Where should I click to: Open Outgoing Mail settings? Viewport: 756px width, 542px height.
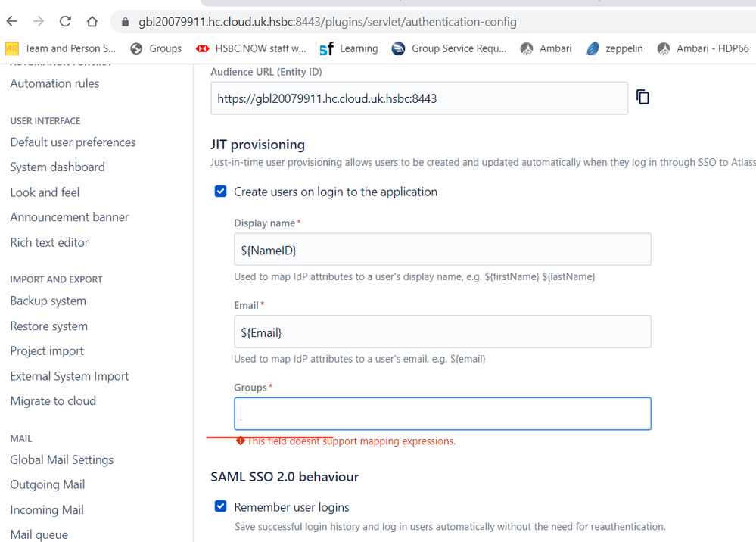coord(47,484)
